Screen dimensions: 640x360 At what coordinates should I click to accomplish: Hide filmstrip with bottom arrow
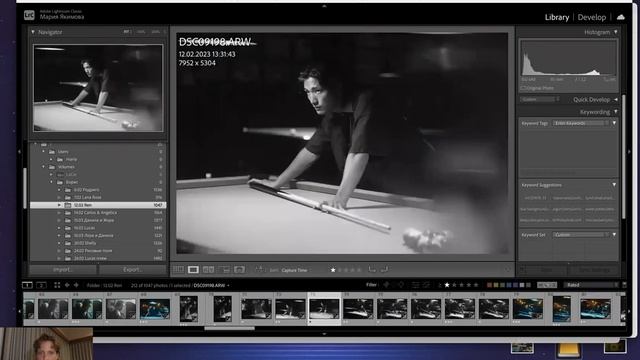324,334
